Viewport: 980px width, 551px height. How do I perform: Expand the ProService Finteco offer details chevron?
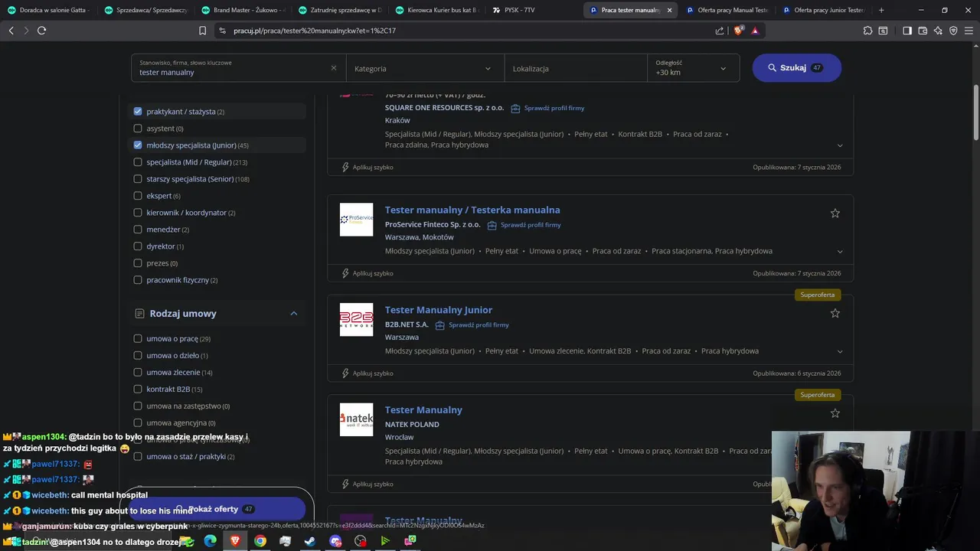click(840, 251)
